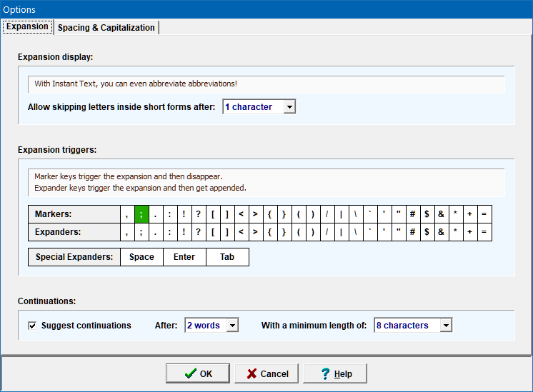This screenshot has width=533, height=392.
Task: Toggle the greater-than sign in Expanders row
Action: [256, 232]
